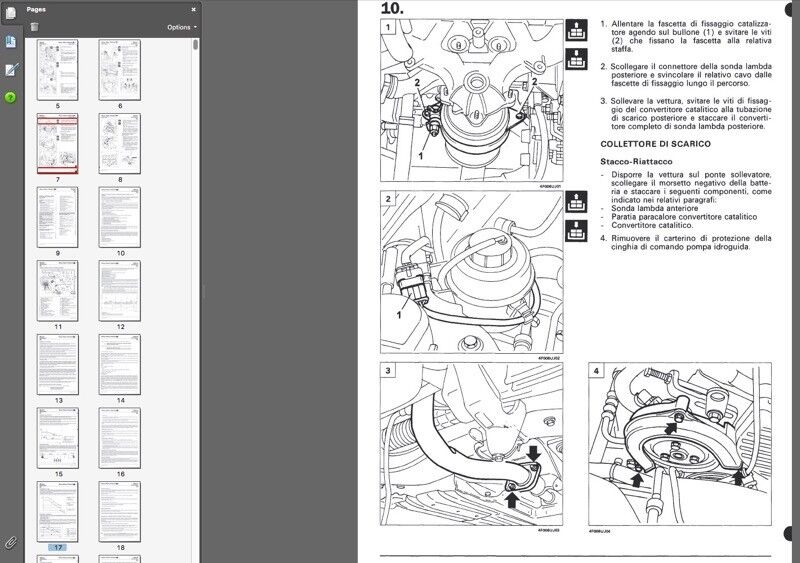
Task: Select the highlighted page 7 thumbnail
Action: click(x=57, y=142)
